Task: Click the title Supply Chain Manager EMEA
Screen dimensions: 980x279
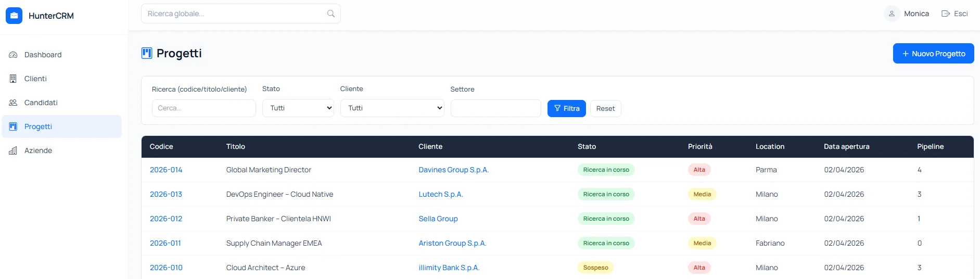Action: 274,243
